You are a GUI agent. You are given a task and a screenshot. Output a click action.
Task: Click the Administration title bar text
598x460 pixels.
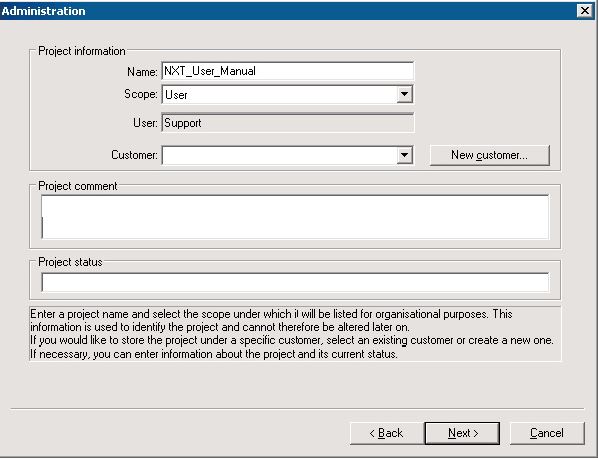tap(43, 11)
